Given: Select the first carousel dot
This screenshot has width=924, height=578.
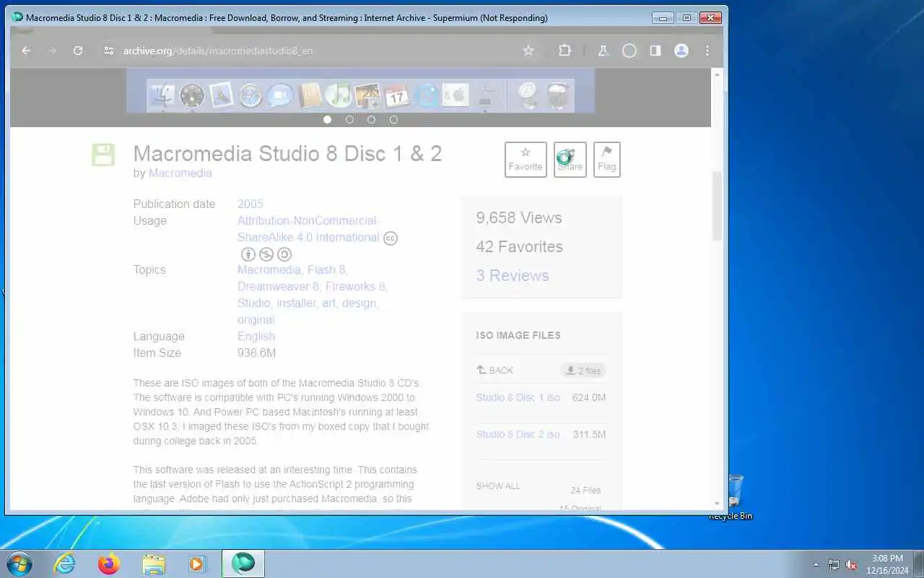Looking at the screenshot, I should (x=328, y=119).
